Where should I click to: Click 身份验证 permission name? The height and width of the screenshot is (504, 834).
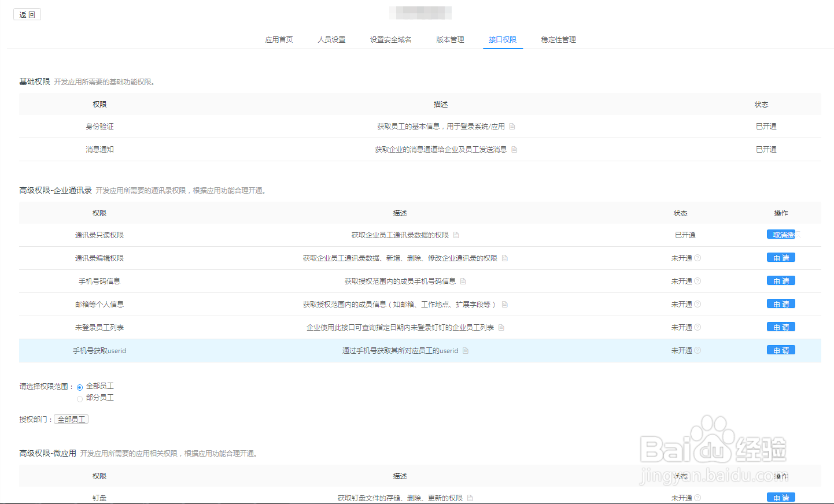point(99,127)
